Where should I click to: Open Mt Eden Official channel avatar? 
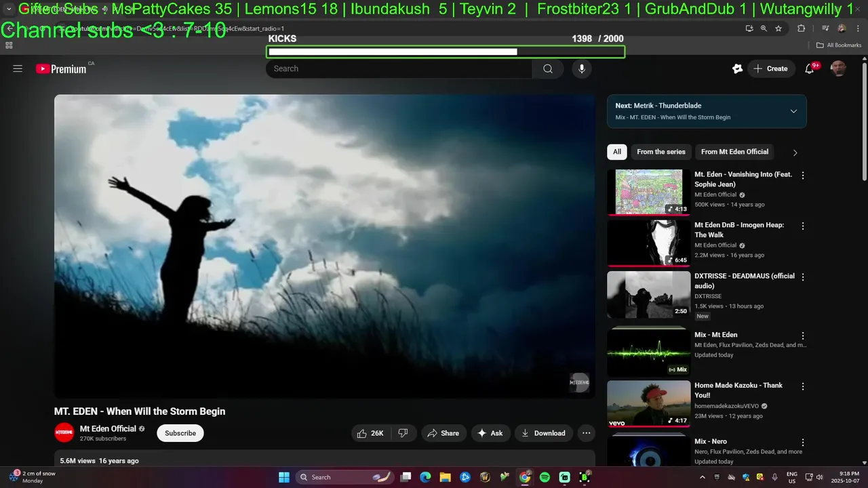click(64, 432)
